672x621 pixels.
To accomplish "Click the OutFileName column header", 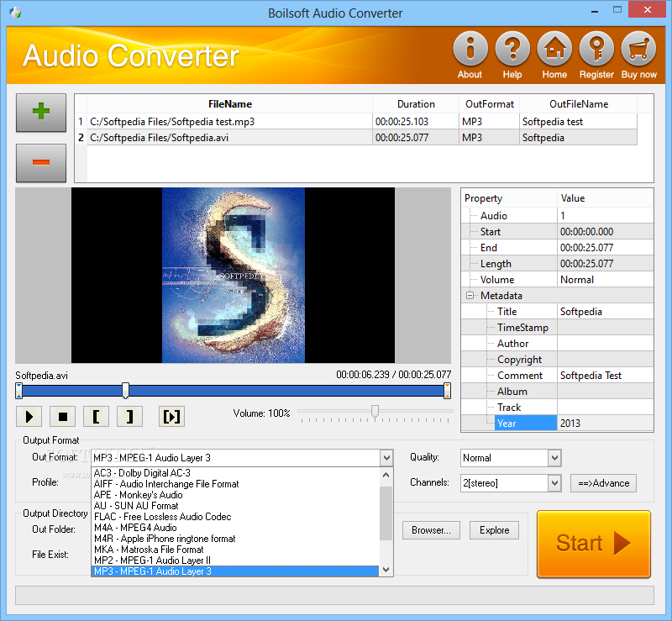I will pyautogui.click(x=579, y=104).
